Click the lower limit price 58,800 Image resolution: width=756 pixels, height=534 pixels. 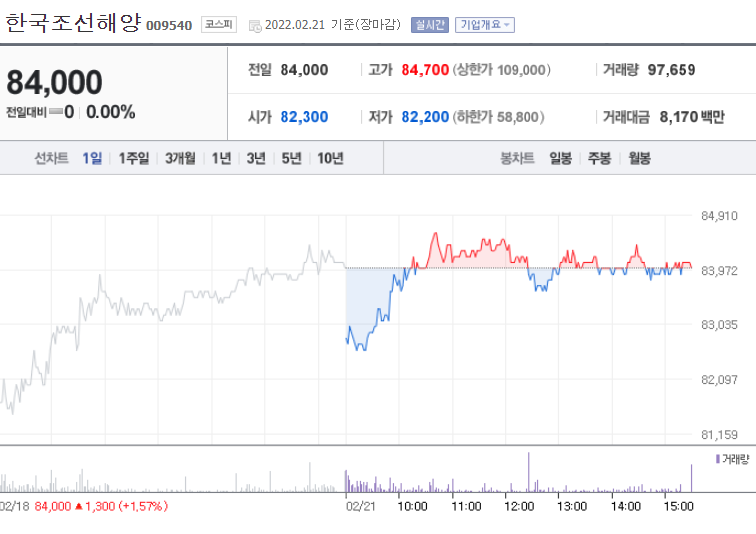[518, 117]
